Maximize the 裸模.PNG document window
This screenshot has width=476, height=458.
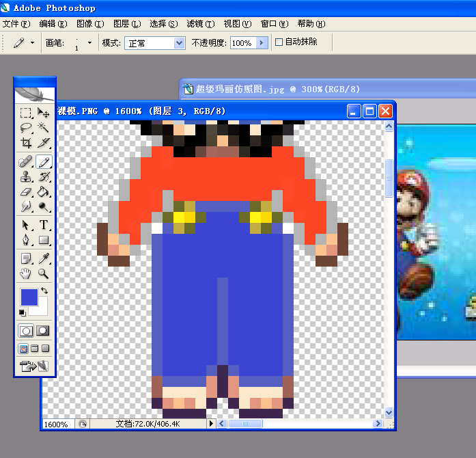coord(369,111)
